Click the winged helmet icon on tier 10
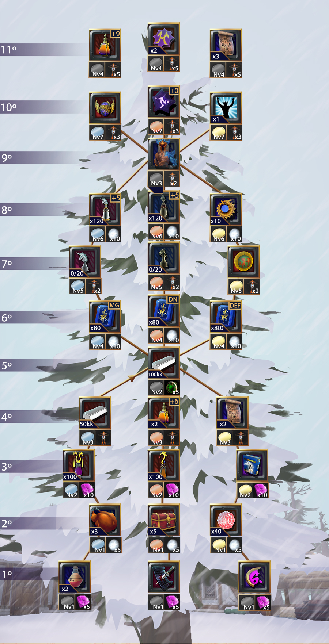This screenshot has height=644, width=329. [105, 108]
